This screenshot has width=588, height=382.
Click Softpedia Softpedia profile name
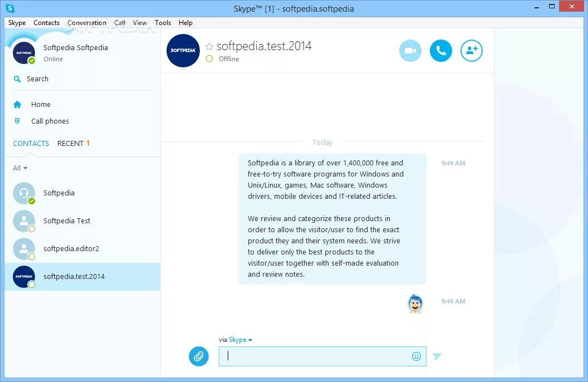tap(75, 47)
